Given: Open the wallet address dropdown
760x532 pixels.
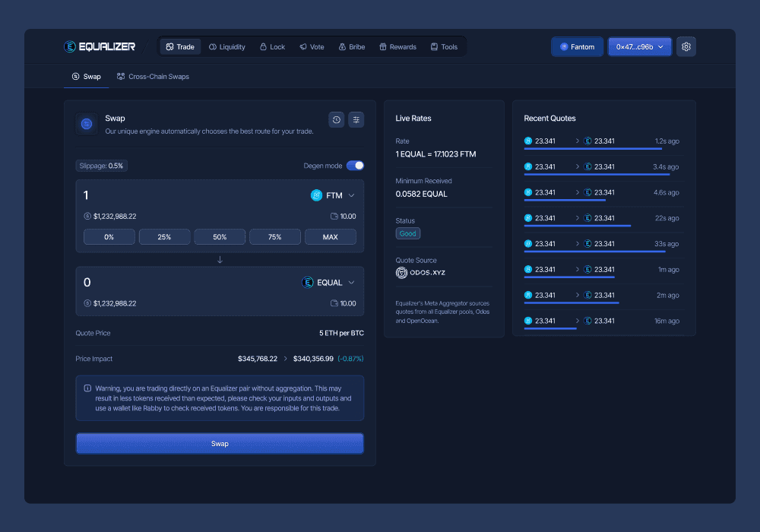Looking at the screenshot, I should tap(639, 46).
